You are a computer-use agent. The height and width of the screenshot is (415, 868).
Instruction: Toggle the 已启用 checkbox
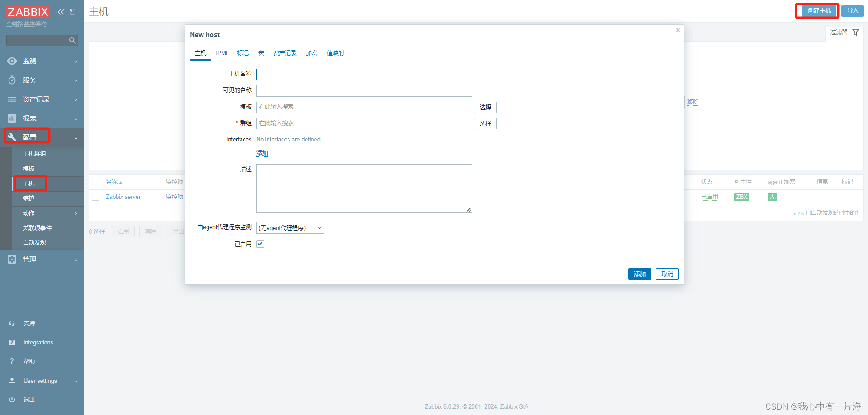point(260,244)
